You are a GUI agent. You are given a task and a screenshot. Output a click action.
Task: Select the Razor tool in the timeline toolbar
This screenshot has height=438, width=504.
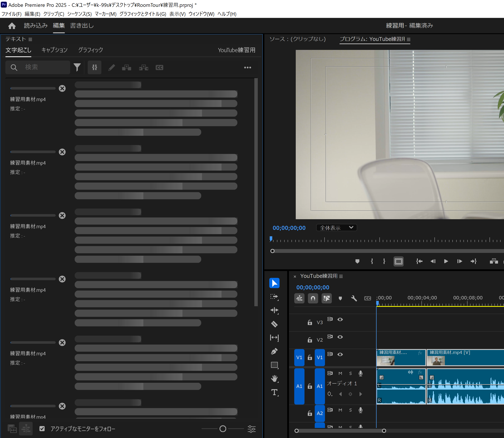click(274, 324)
